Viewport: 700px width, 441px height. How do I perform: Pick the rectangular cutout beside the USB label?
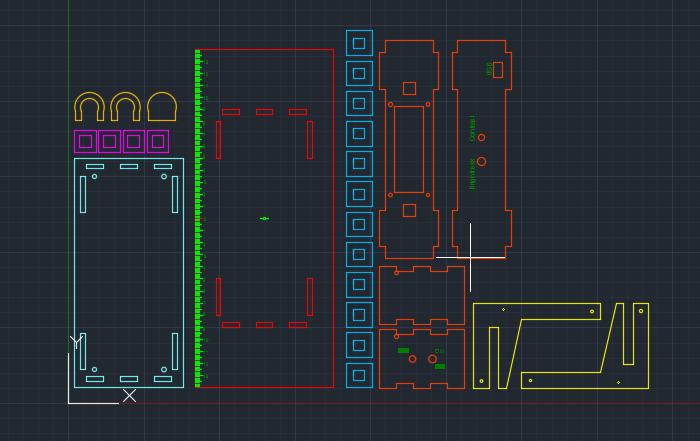pyautogui.click(x=498, y=70)
